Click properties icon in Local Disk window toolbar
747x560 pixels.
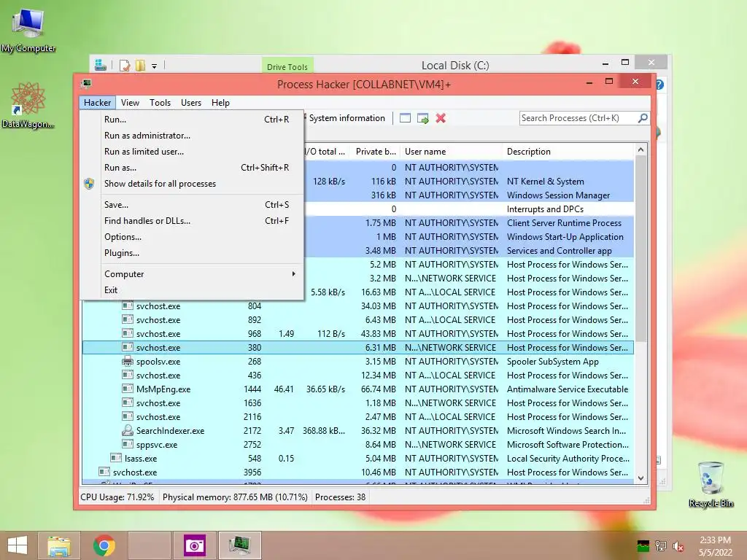pos(125,65)
